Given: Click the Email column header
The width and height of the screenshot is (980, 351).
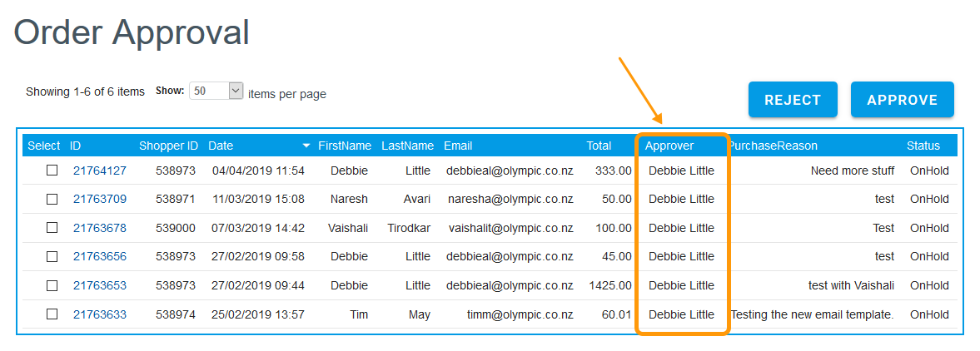Looking at the screenshot, I should (458, 146).
